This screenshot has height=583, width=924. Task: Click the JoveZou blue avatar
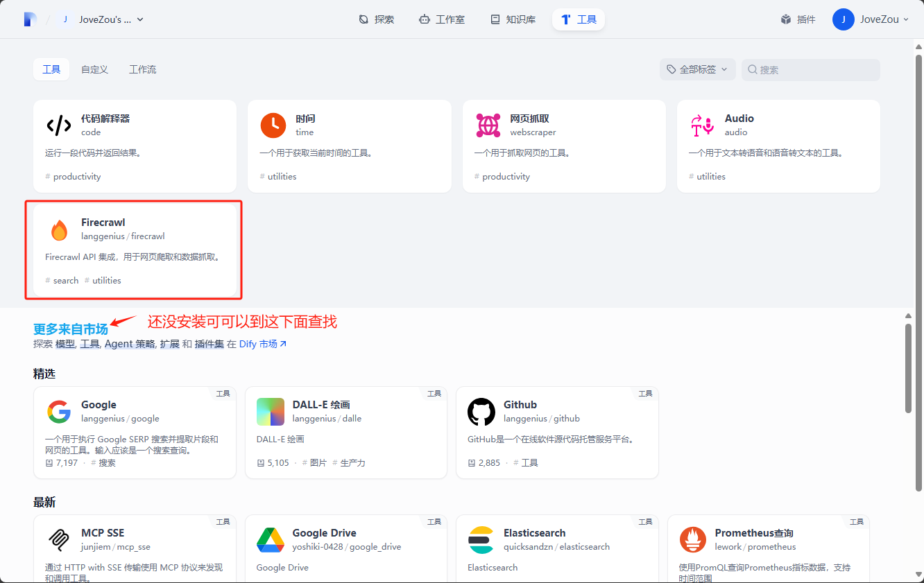(x=844, y=19)
